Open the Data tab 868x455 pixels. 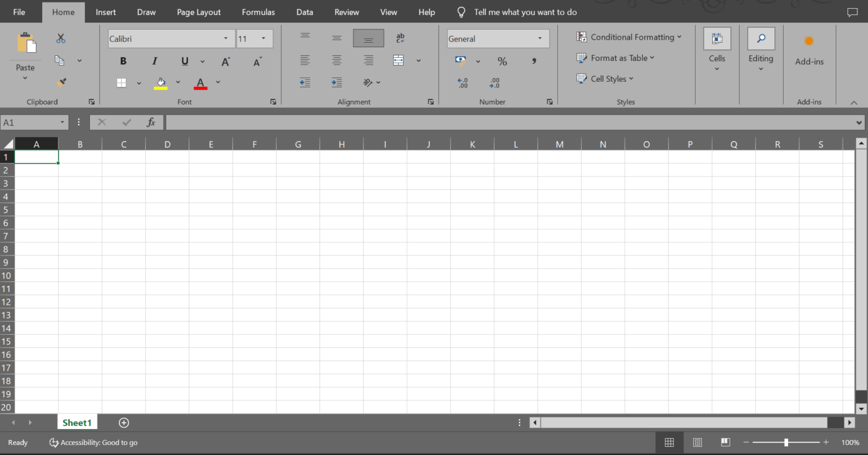[x=304, y=12]
